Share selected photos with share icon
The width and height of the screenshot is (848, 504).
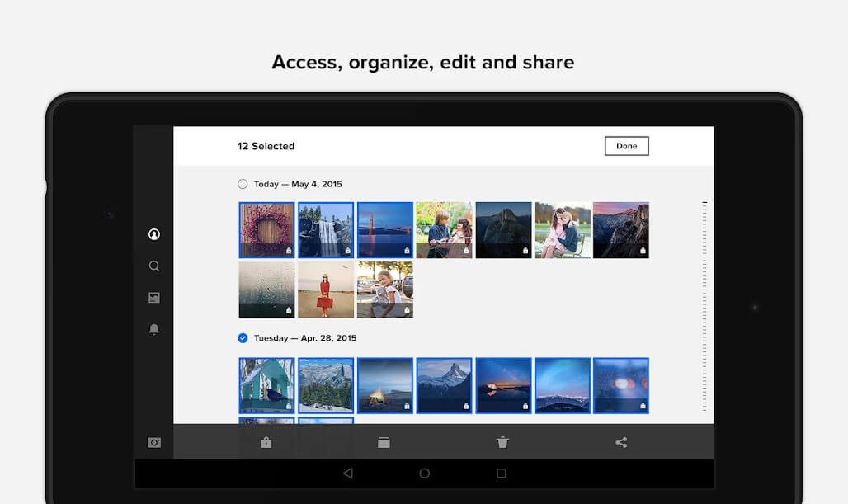621,442
